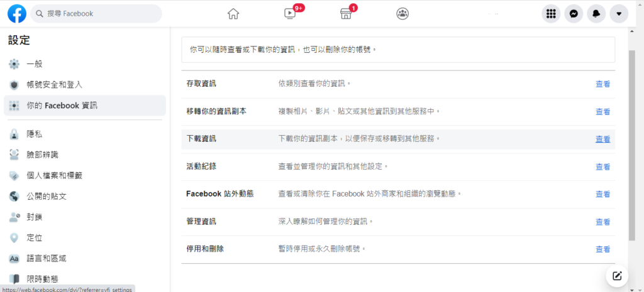Screen dimensions: 644x292
Task: Click description 依類別查看你的資訊。
Action: (314, 84)
